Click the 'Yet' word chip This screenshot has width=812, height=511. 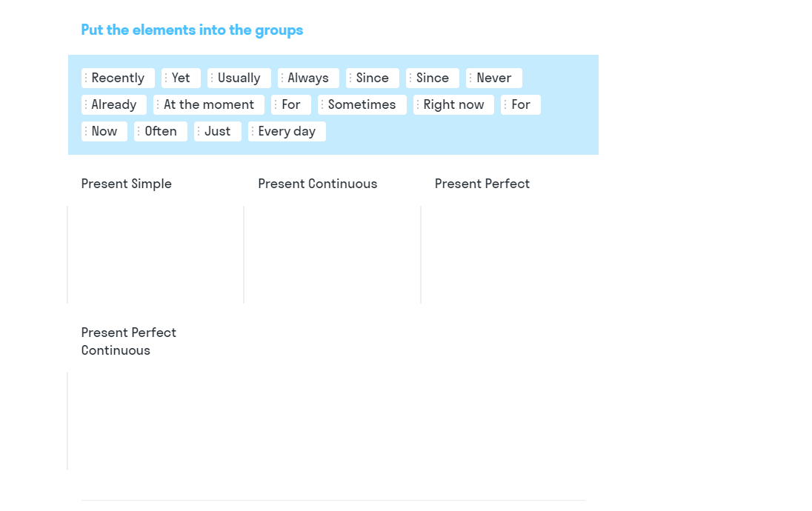point(181,79)
